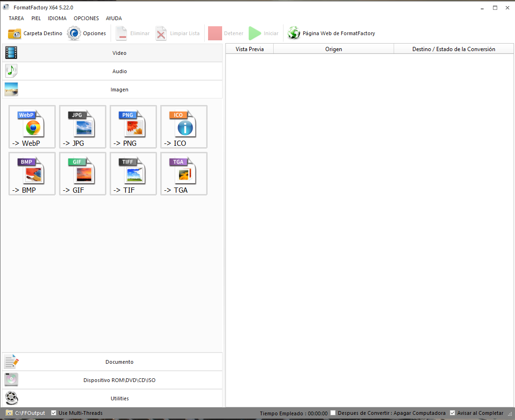Select the WebP image conversion icon
This screenshot has width=515, height=420.
click(32, 127)
